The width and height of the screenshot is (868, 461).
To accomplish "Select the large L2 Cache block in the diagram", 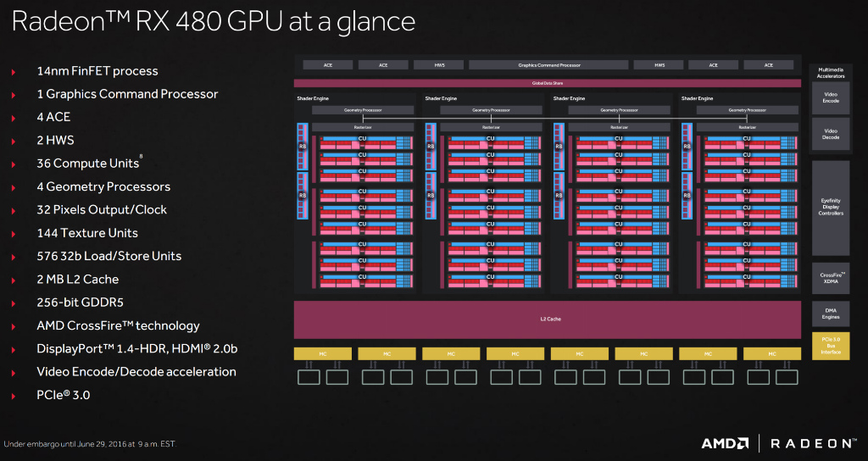I will click(548, 319).
